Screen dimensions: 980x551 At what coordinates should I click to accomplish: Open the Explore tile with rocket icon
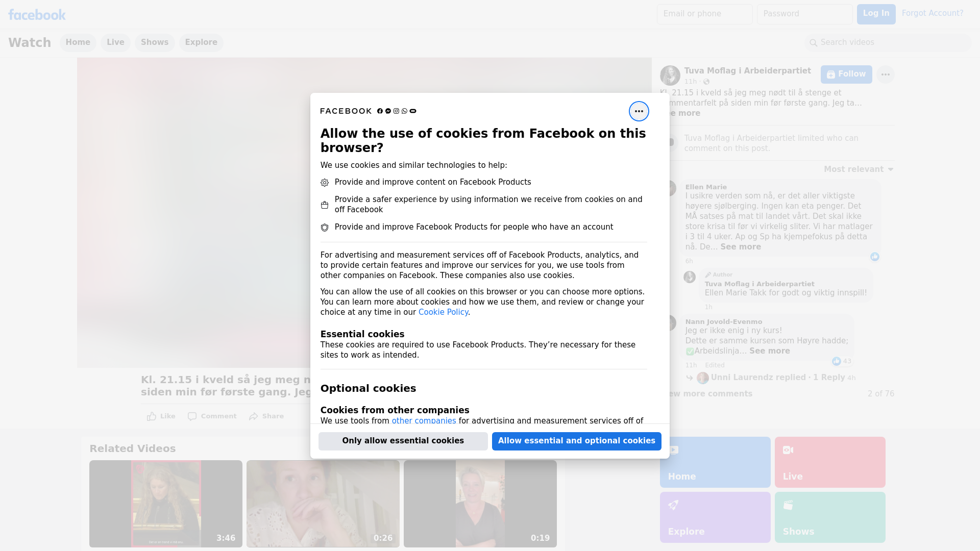[715, 517]
